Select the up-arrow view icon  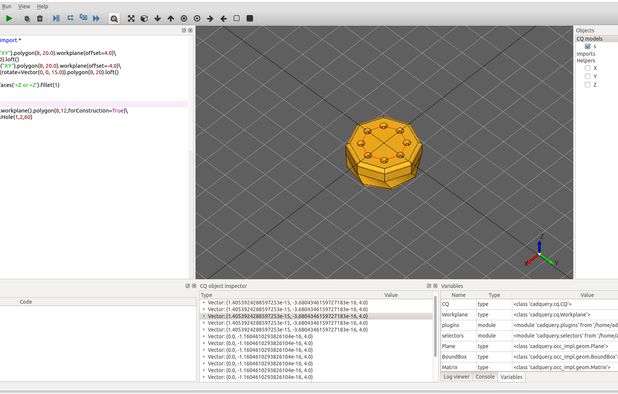[x=171, y=19]
